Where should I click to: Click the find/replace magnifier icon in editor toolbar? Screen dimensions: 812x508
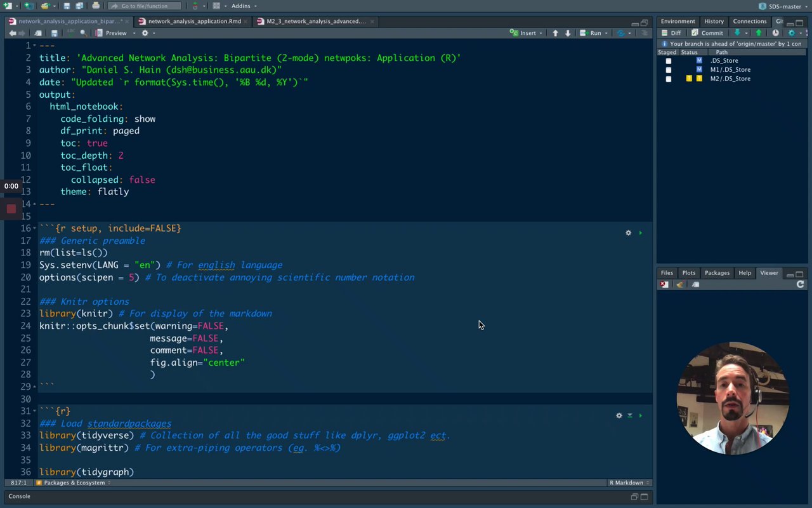coord(83,33)
